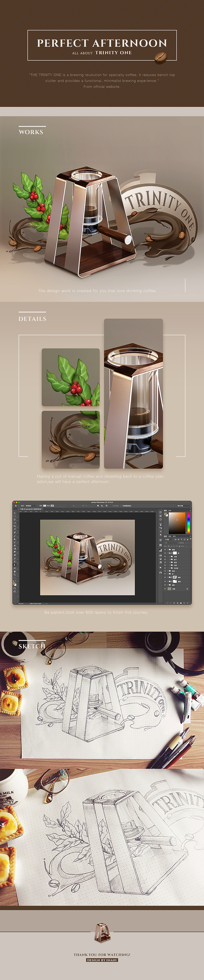Viewport: 204px width, 980px height.
Task: Toggle the 对齐边缘 checkbox
Action: coord(112,506)
